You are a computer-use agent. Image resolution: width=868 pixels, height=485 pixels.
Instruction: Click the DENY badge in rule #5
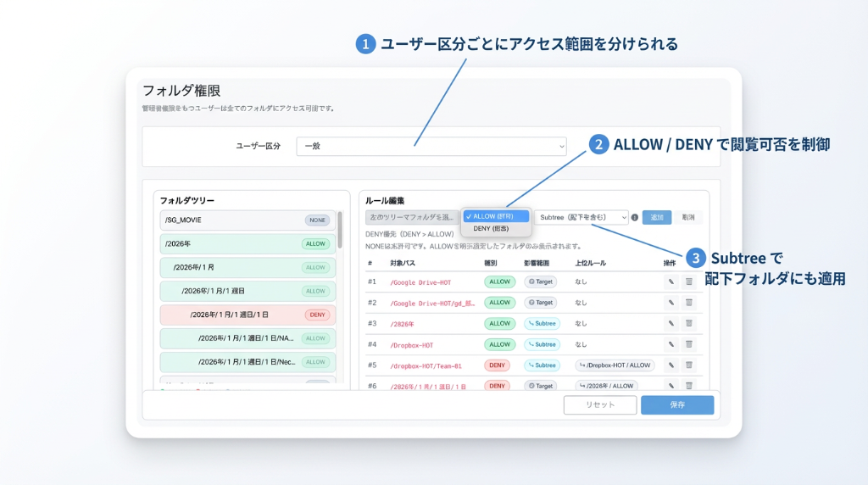(x=497, y=365)
